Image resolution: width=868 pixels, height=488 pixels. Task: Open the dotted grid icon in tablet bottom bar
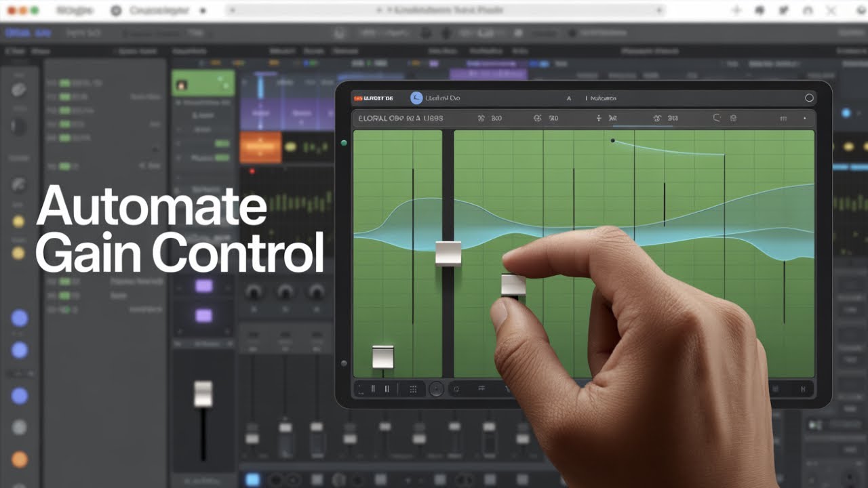(x=413, y=389)
